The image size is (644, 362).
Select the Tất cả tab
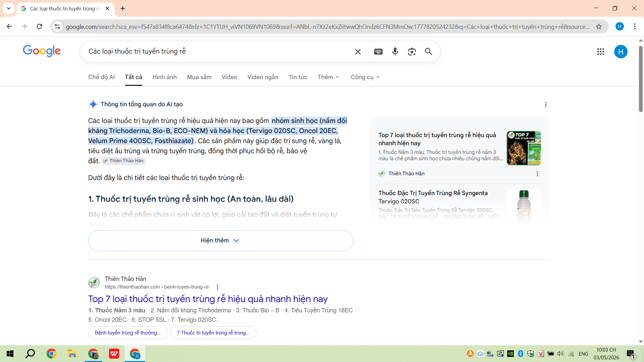[133, 77]
